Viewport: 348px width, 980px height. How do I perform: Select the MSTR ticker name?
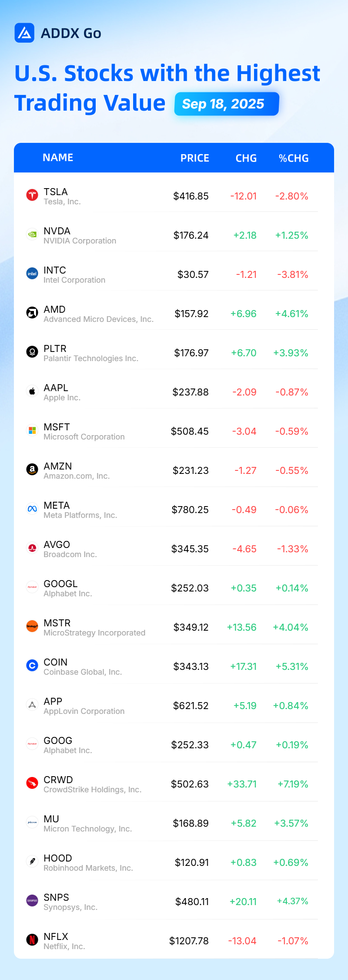coord(57,623)
